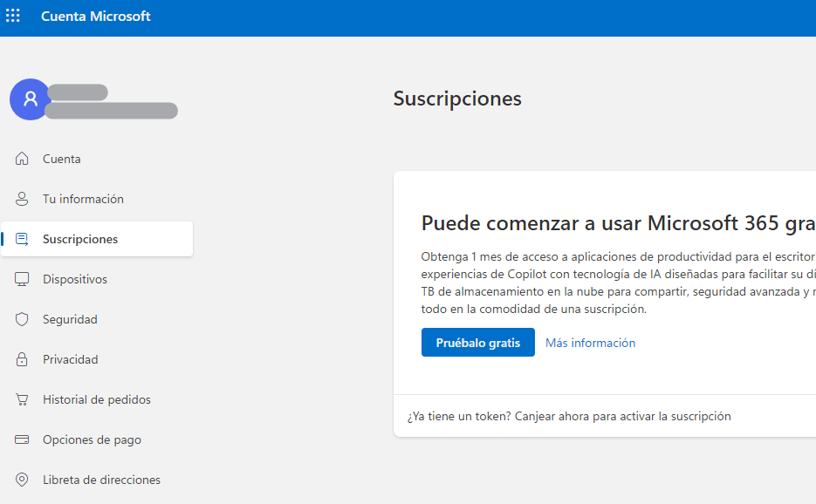This screenshot has height=504, width=816.
Task: Click the Suscripciones list icon in sidebar
Action: click(x=22, y=239)
